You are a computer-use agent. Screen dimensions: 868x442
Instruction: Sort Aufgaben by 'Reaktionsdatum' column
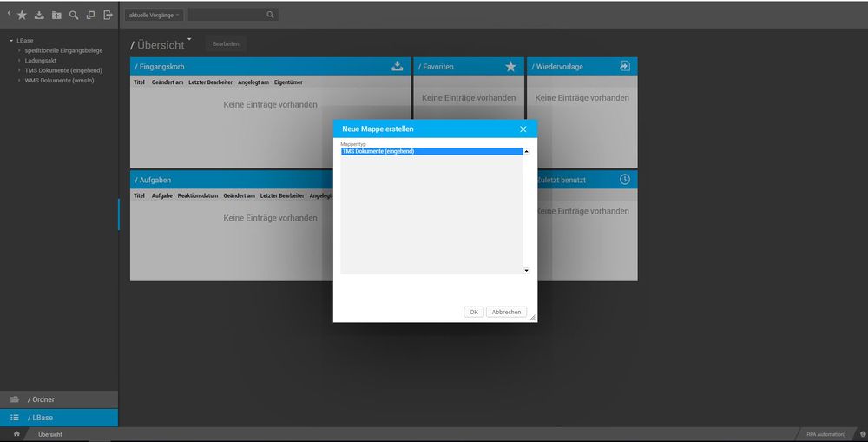[x=198, y=196]
